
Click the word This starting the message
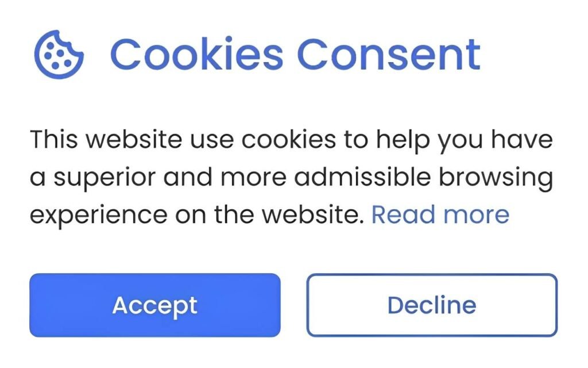pyautogui.click(x=53, y=140)
